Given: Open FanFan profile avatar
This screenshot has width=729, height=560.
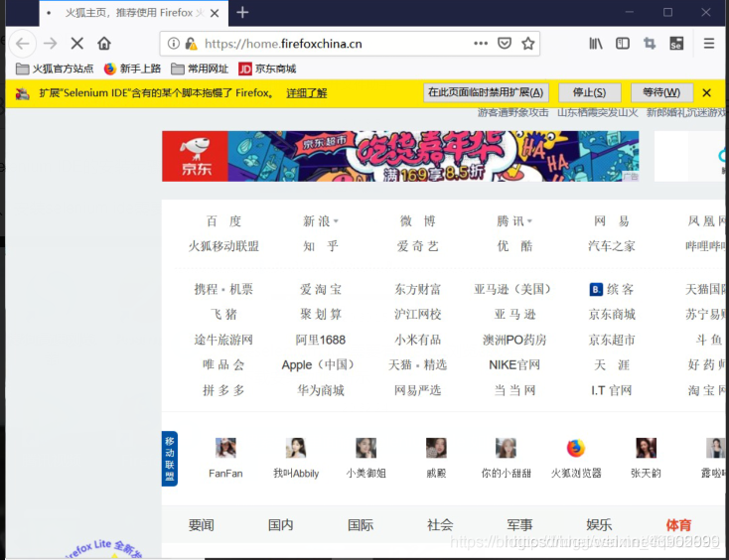Looking at the screenshot, I should click(225, 448).
